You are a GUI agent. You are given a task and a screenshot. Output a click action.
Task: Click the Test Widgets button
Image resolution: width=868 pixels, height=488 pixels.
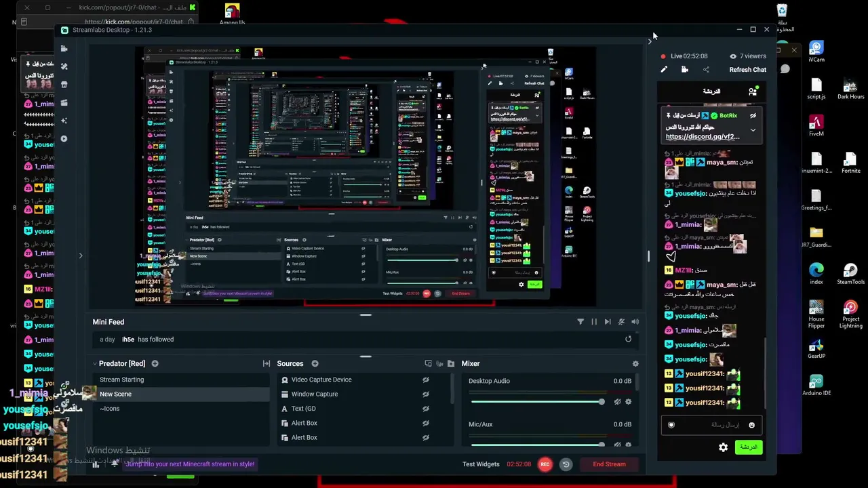pos(481,464)
